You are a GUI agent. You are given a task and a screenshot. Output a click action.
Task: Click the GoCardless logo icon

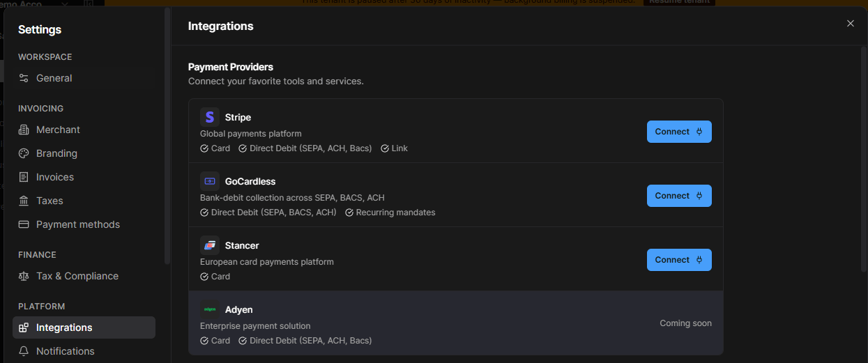pyautogui.click(x=210, y=181)
